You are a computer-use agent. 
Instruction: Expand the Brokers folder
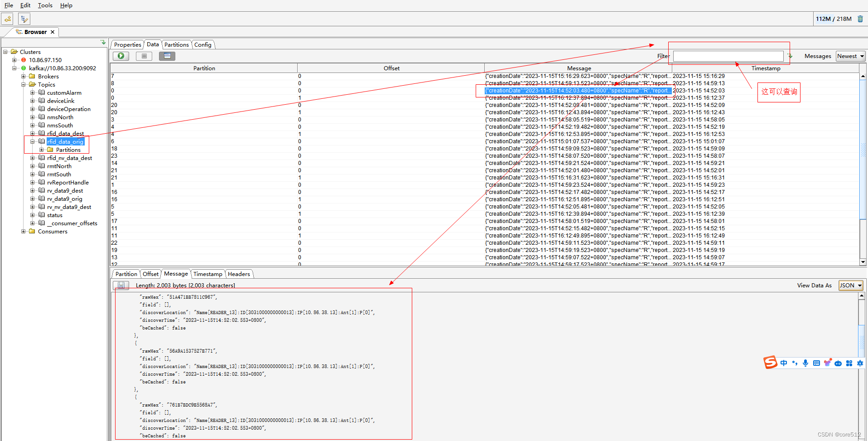tap(24, 76)
